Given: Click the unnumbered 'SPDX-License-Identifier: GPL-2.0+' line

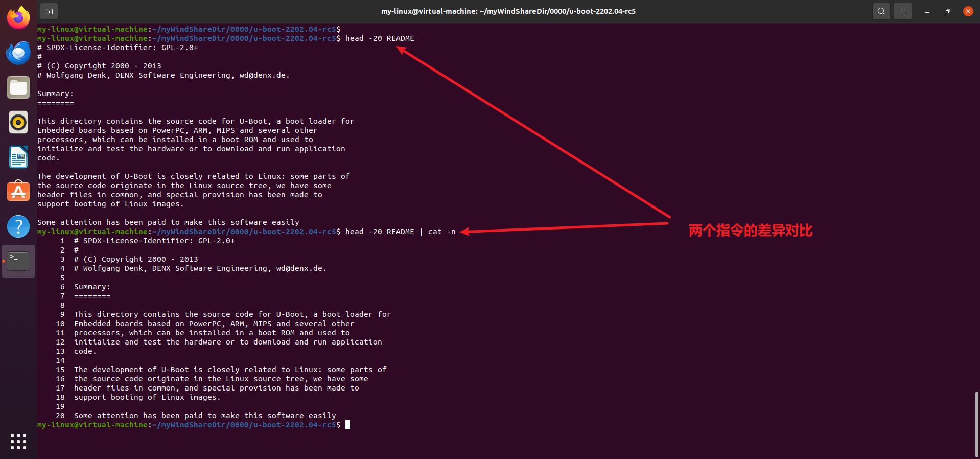Looking at the screenshot, I should [x=118, y=48].
